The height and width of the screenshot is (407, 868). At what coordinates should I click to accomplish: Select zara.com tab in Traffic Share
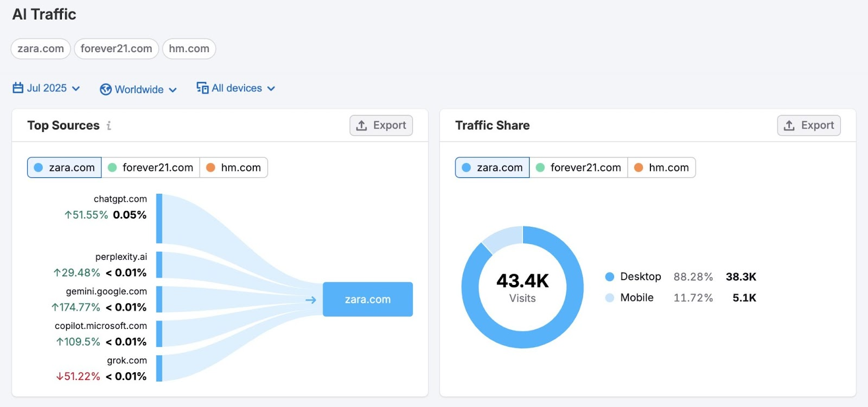[492, 168]
